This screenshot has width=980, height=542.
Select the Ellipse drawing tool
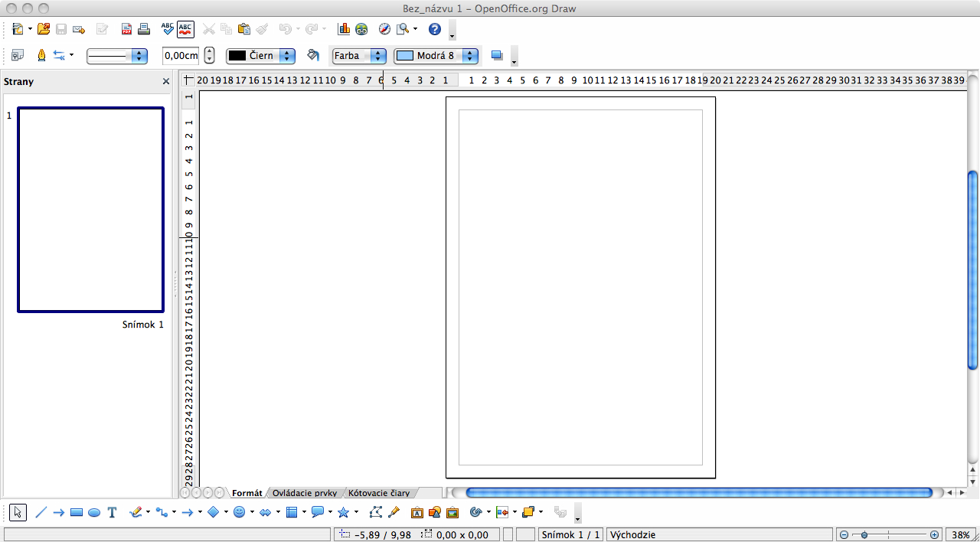[94, 512]
